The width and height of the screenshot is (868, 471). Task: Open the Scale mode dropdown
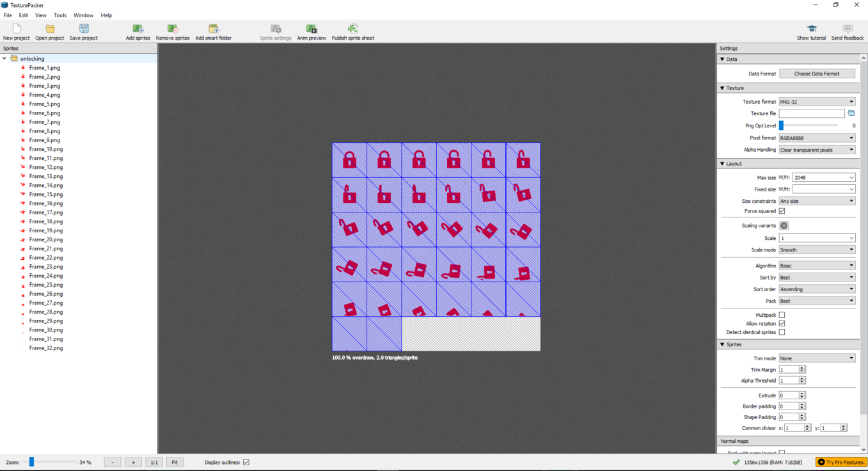[x=817, y=250]
